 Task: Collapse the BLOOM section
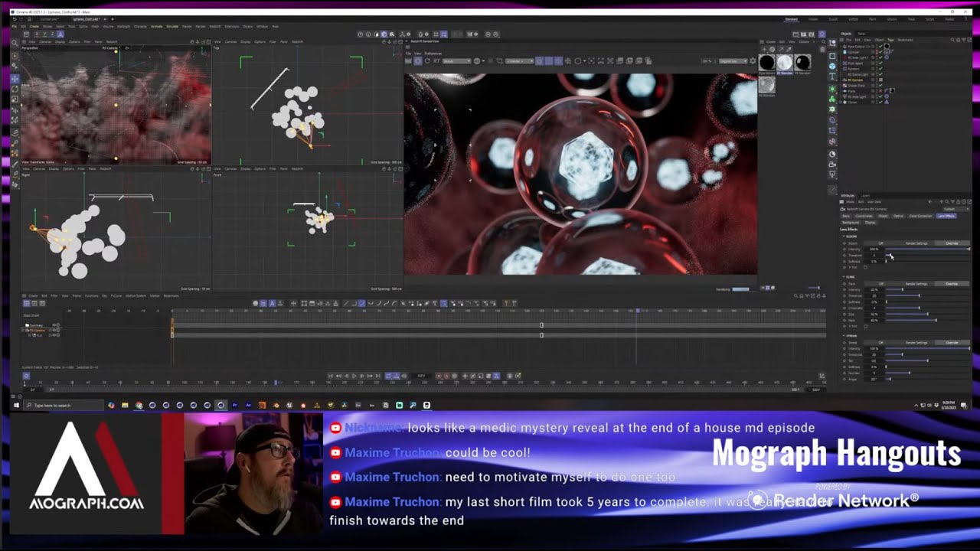844,236
